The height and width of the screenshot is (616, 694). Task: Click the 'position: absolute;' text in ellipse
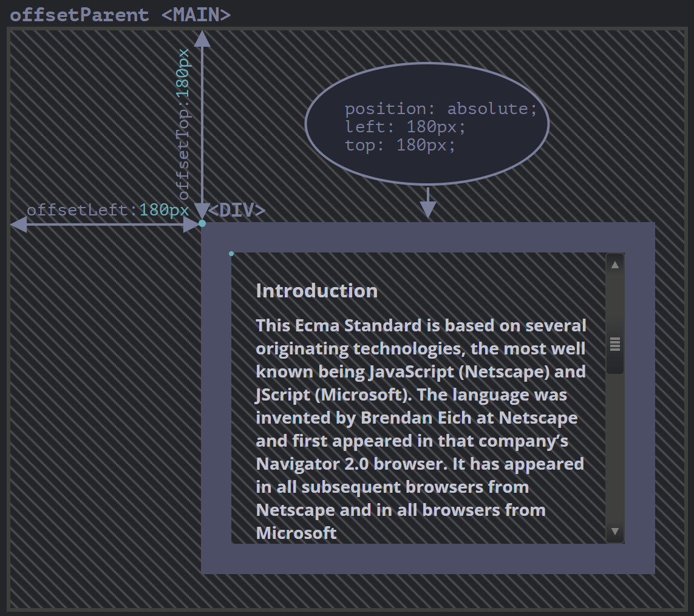[441, 109]
